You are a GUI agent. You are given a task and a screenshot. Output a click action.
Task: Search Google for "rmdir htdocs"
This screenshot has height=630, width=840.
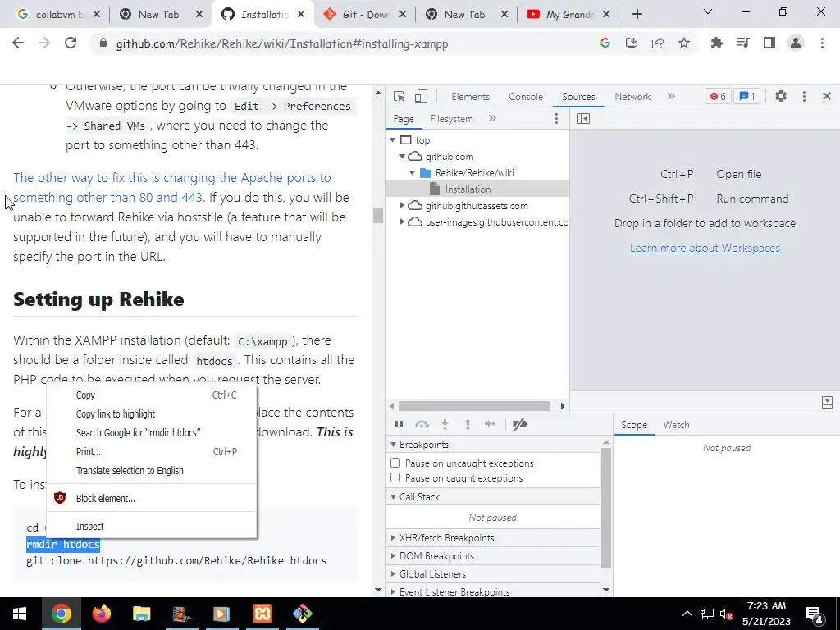point(152,433)
